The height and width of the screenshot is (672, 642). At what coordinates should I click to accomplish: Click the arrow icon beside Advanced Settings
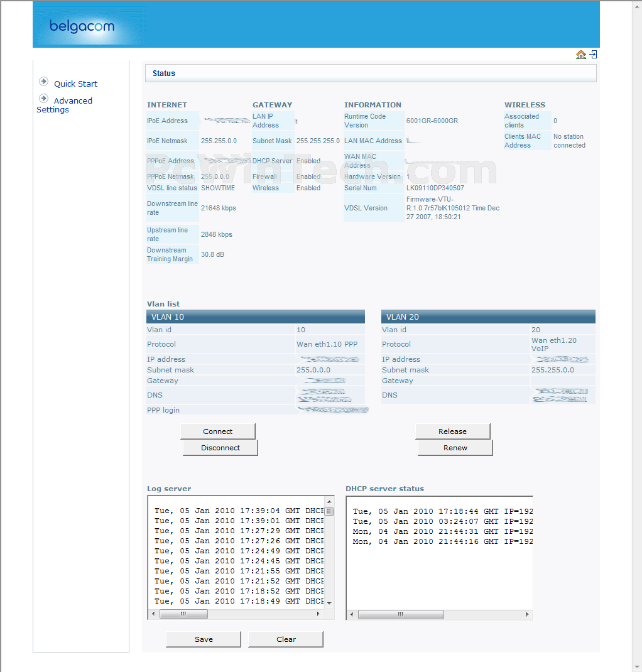44,98
